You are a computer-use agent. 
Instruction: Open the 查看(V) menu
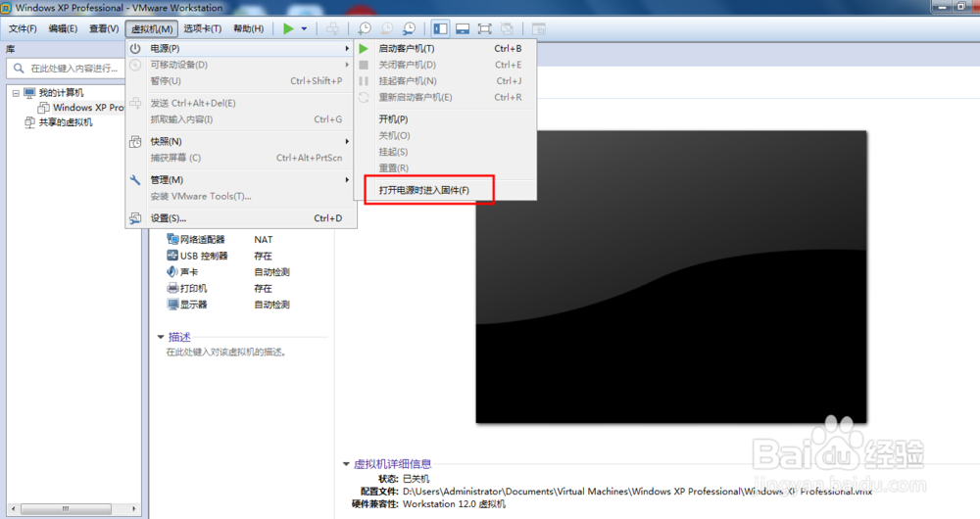[x=104, y=28]
